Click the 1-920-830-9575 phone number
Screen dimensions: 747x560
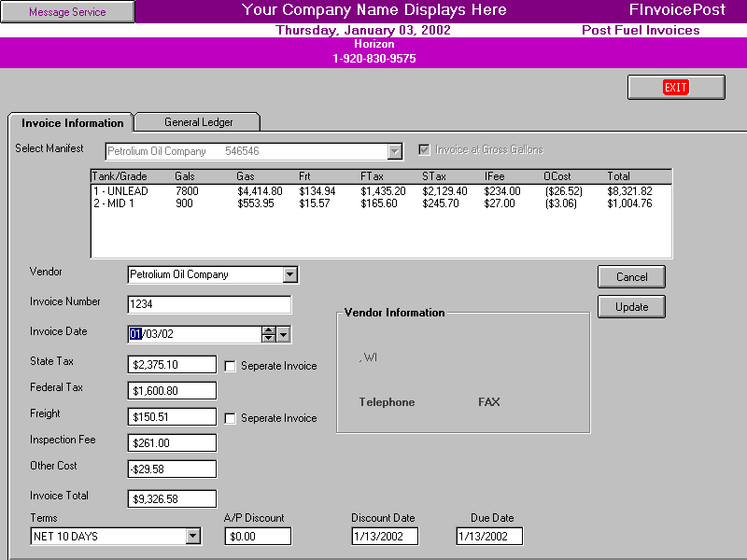374,59
